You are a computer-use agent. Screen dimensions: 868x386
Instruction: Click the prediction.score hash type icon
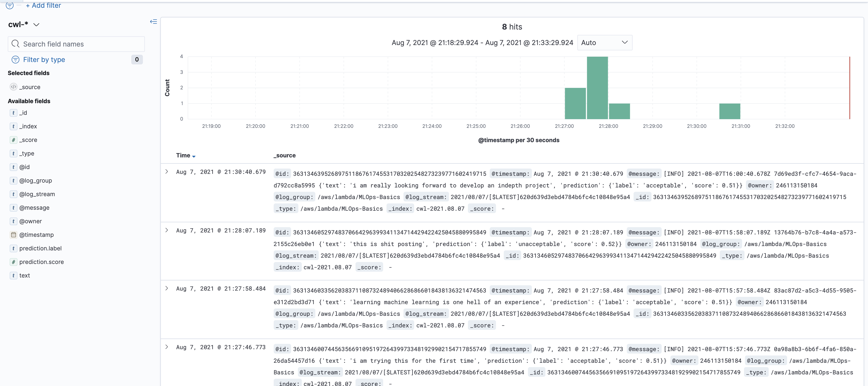[14, 262]
